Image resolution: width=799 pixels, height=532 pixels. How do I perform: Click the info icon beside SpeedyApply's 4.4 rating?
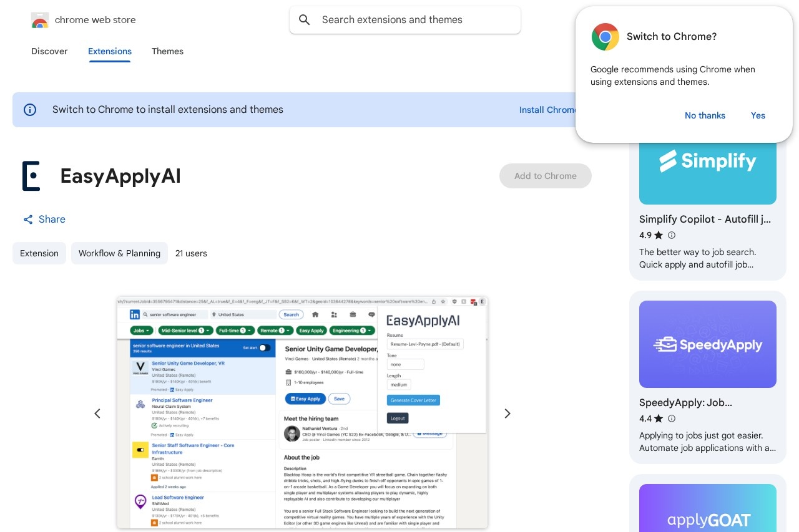pos(672,418)
